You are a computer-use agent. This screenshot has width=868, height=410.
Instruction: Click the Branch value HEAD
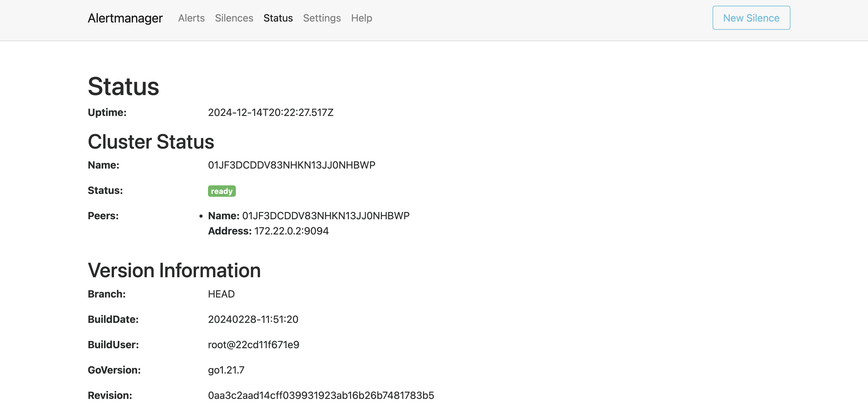click(221, 294)
